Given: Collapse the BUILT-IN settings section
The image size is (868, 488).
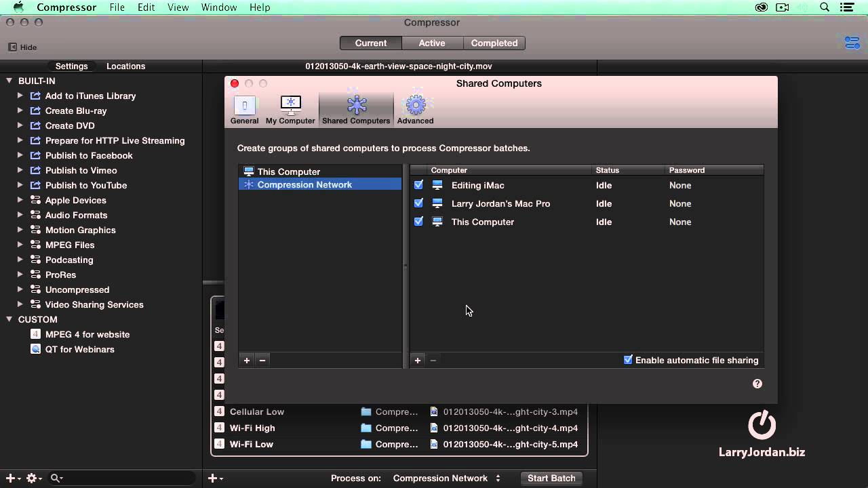Looking at the screenshot, I should pos(9,81).
